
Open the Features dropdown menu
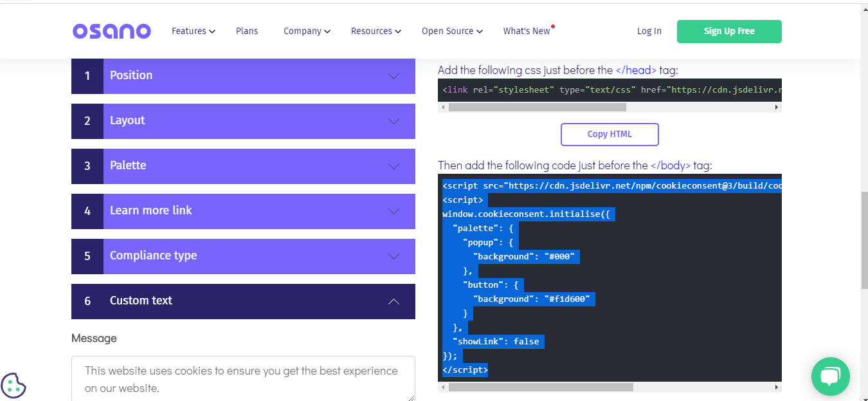193,31
